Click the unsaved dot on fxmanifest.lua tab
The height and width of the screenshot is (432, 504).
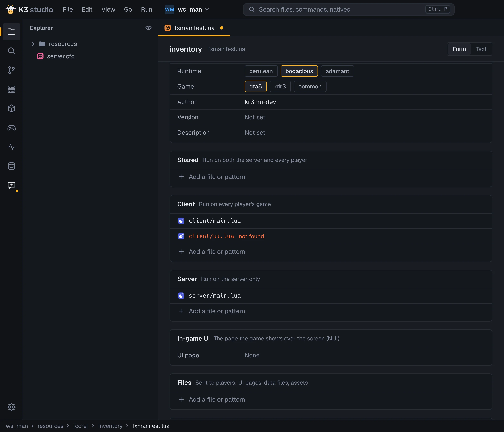click(x=222, y=28)
